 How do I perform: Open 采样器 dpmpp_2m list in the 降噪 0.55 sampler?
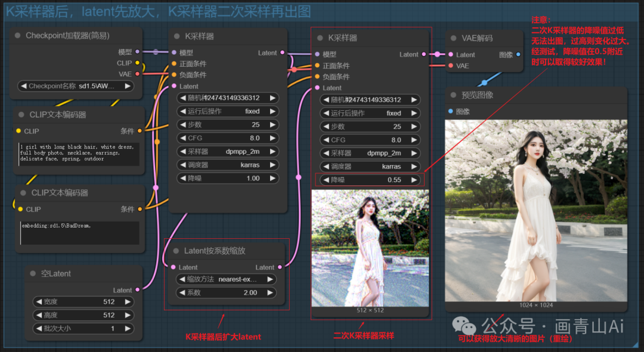tap(370, 153)
